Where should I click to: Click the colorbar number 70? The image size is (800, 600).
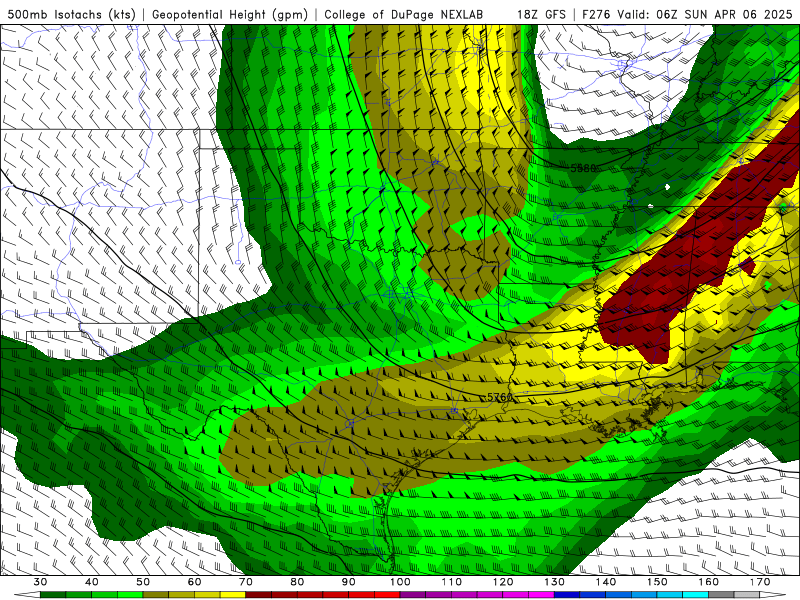pyautogui.click(x=246, y=582)
